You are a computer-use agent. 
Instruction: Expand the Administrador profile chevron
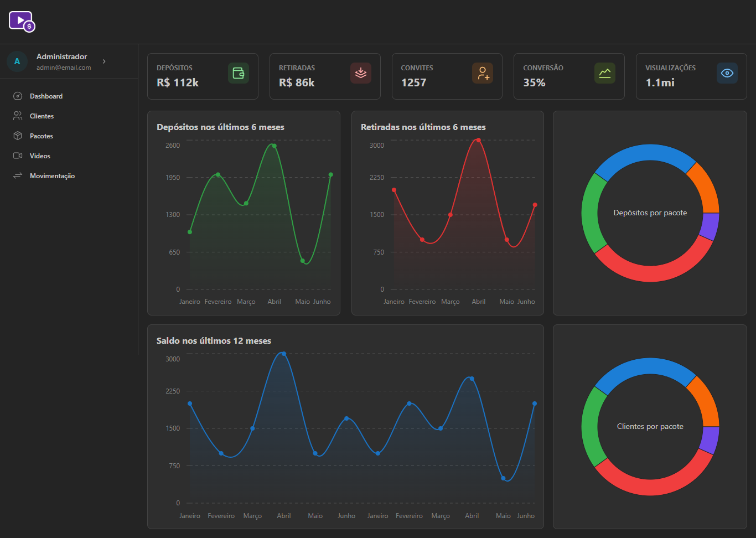[x=104, y=61]
